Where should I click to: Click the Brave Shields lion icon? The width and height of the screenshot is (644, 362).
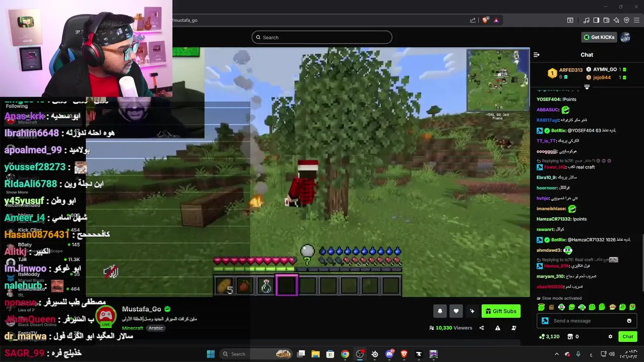[x=485, y=20]
